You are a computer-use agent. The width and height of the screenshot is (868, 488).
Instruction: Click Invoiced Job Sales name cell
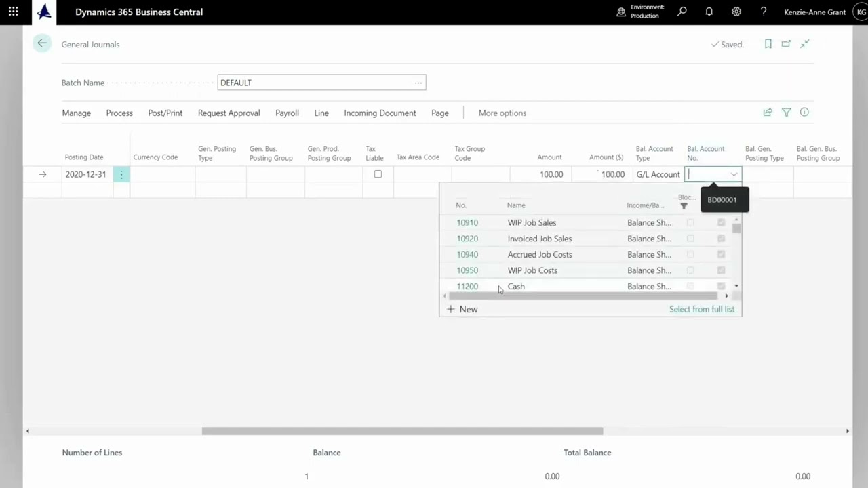coord(540,239)
